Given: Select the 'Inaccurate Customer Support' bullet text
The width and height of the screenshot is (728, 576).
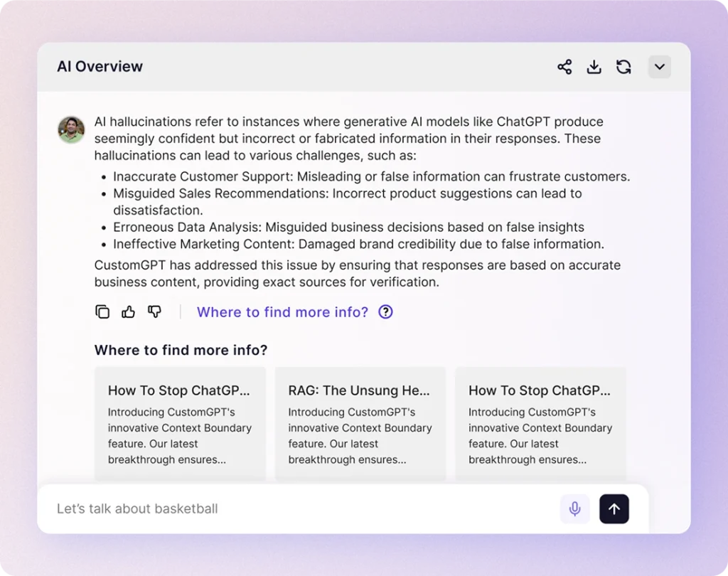Looking at the screenshot, I should [x=371, y=176].
